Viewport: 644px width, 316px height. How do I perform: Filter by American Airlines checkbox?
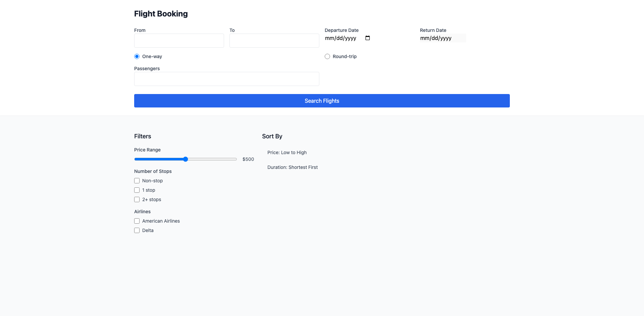(x=137, y=221)
